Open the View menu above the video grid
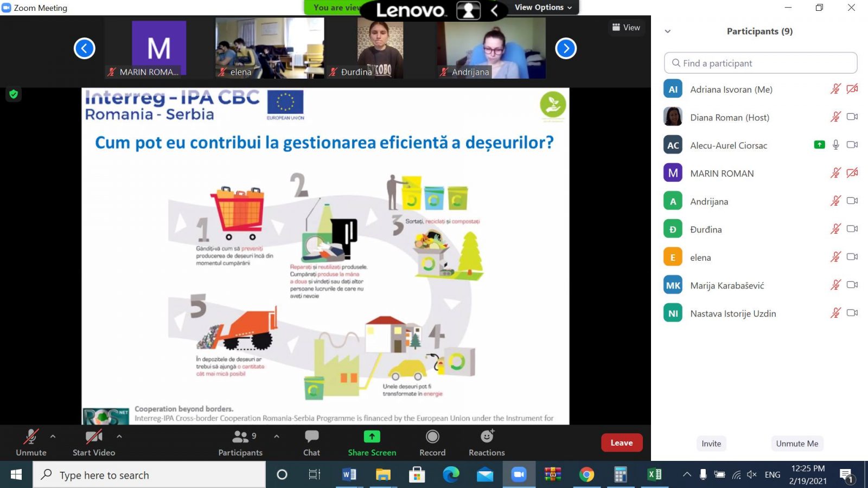 (x=627, y=27)
